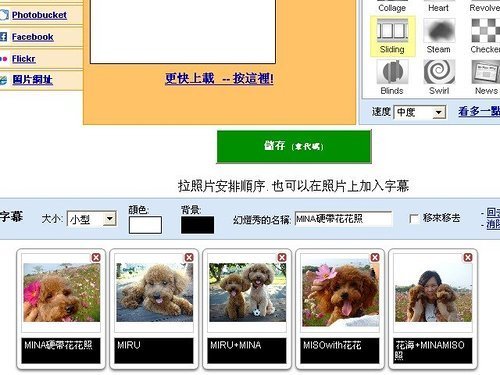Image resolution: width=500 pixels, height=375 pixels.
Task: Open the black 背景 color swatch
Action: click(x=197, y=225)
